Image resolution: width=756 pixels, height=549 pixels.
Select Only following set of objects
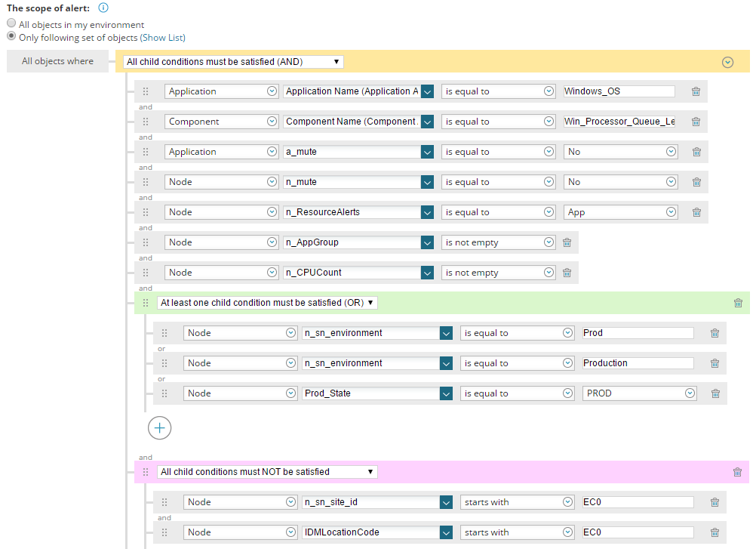point(11,36)
